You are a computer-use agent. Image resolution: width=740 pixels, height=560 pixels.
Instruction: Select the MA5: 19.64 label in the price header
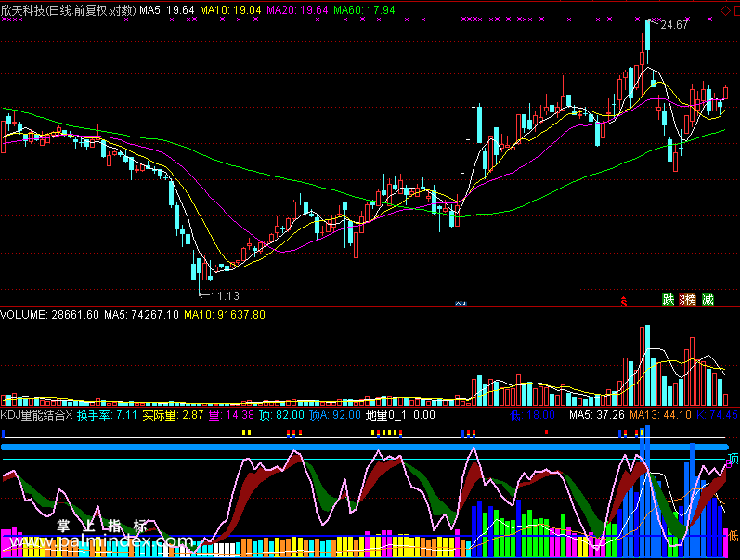[167, 10]
